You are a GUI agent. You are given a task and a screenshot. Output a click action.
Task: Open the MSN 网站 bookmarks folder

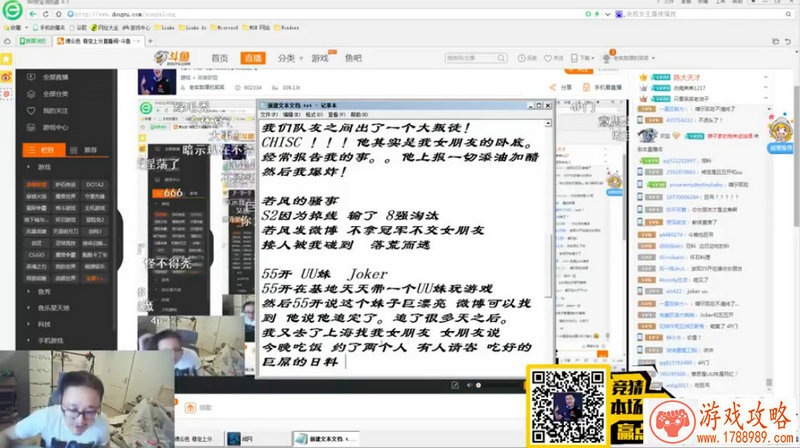click(x=256, y=28)
